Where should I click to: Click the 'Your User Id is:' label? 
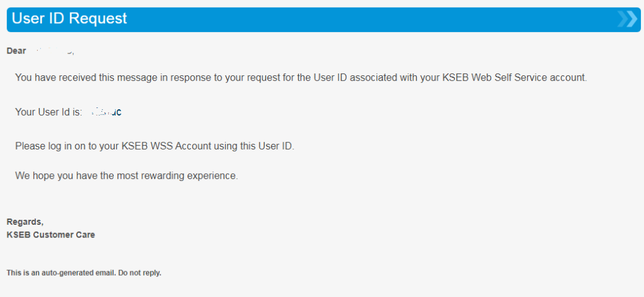[x=49, y=112]
